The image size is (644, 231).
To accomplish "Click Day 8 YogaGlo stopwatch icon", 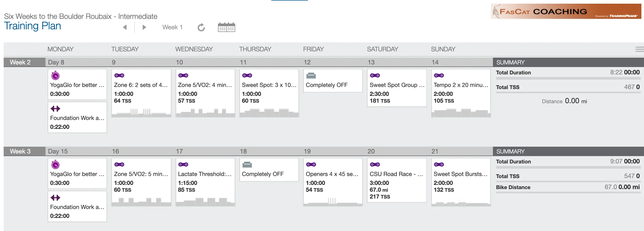I will click(55, 76).
